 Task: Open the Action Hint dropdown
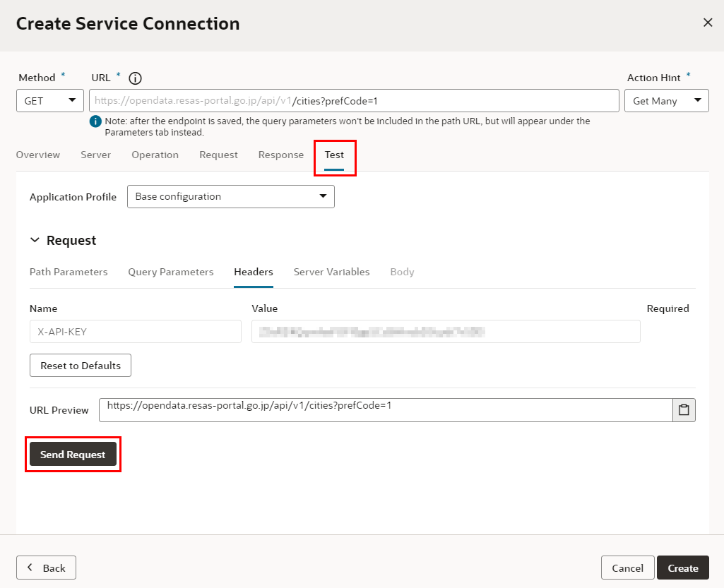click(666, 101)
